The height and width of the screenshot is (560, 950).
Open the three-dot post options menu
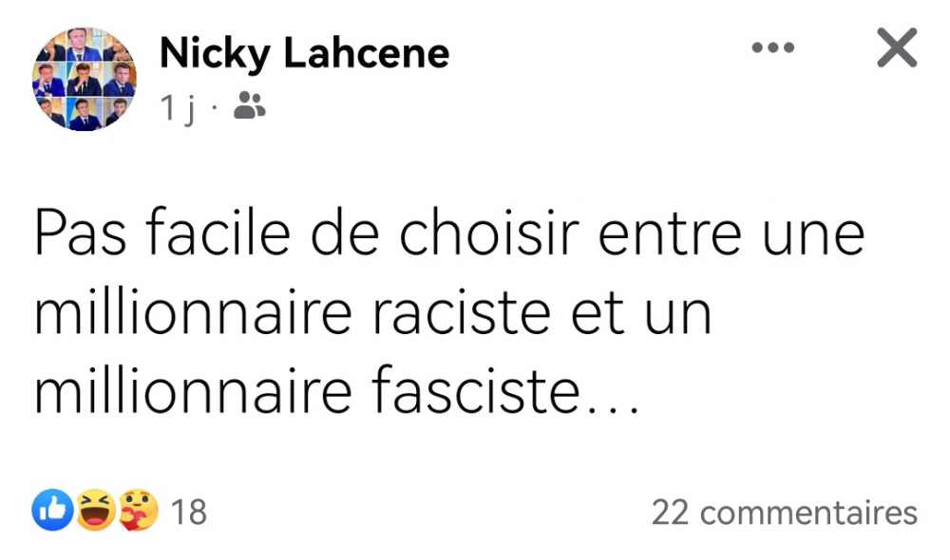pos(772,47)
